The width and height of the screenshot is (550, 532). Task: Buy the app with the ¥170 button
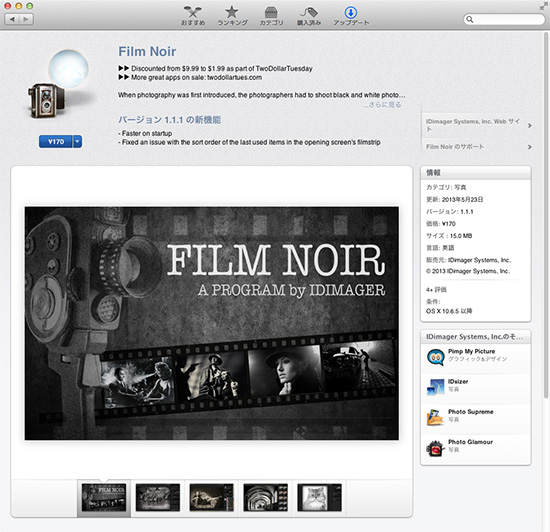coord(56,142)
